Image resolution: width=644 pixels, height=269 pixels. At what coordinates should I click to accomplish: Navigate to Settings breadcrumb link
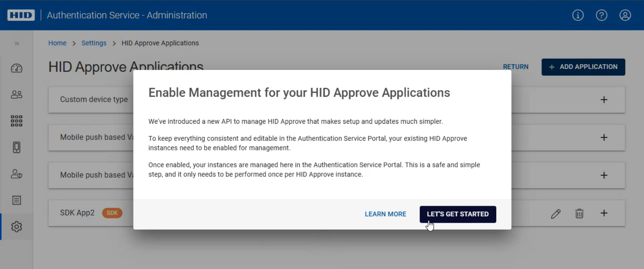(94, 43)
